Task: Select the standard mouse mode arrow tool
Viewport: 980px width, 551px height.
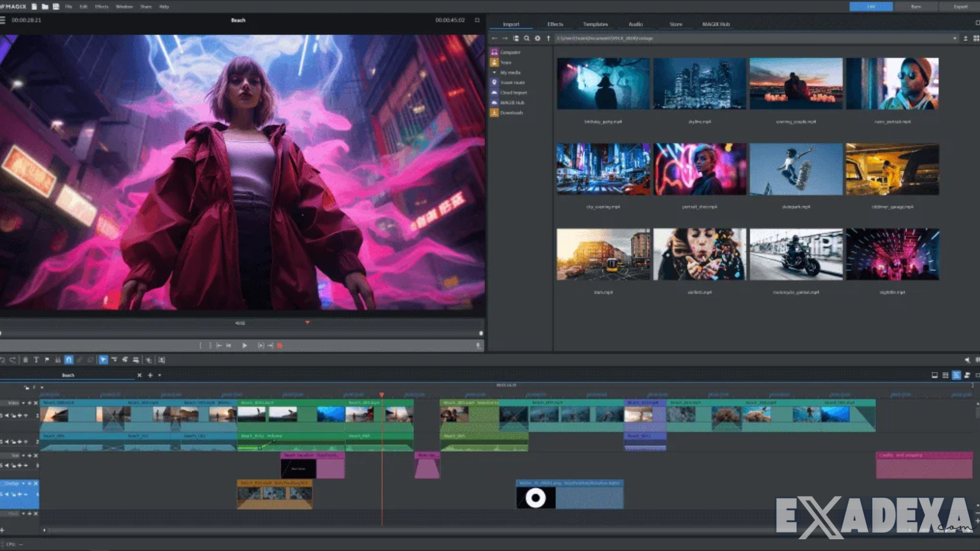Action: click(104, 360)
